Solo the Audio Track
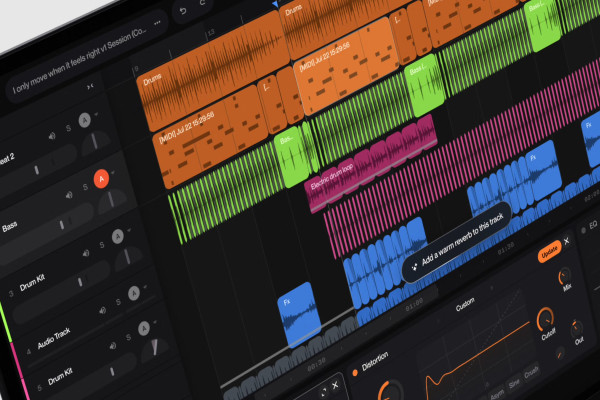This screenshot has height=400, width=600. pyautogui.click(x=118, y=302)
